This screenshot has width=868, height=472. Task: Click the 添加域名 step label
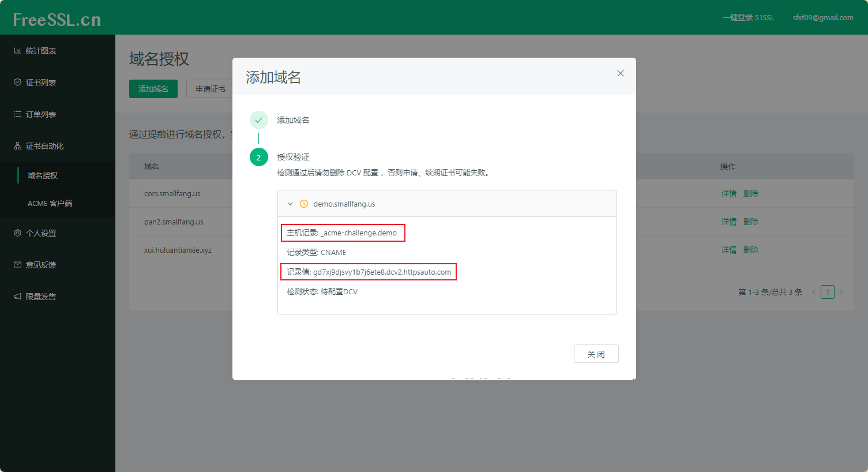click(293, 120)
